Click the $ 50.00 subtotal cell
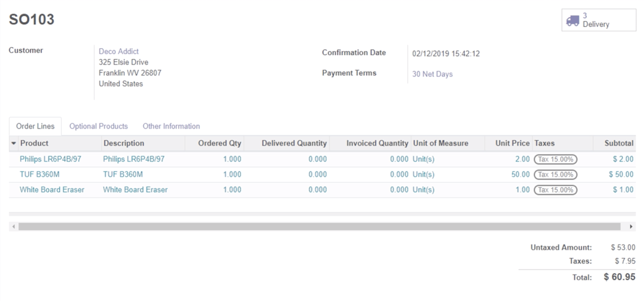 pyautogui.click(x=621, y=174)
